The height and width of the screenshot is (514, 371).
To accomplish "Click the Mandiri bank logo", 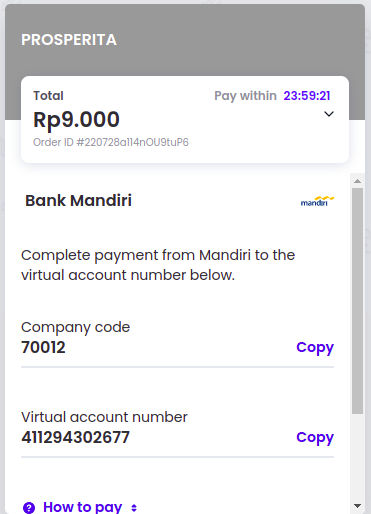I will pos(317,201).
